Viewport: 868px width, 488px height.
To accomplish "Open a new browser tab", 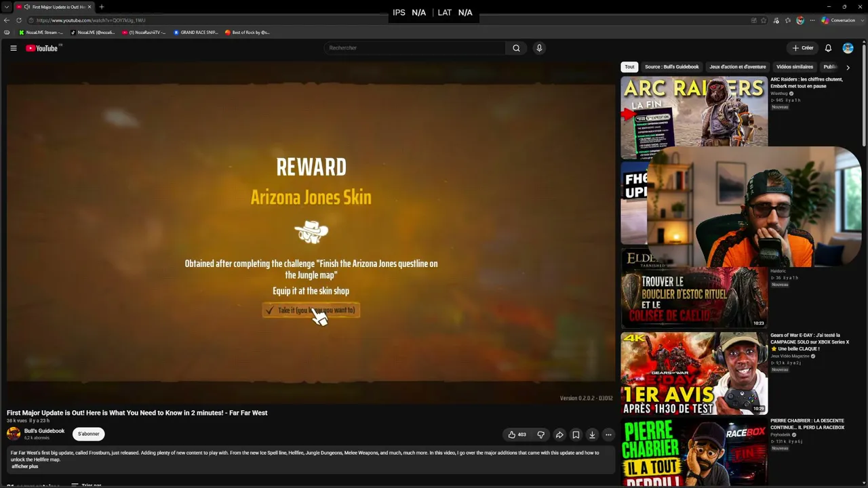I will point(101,7).
